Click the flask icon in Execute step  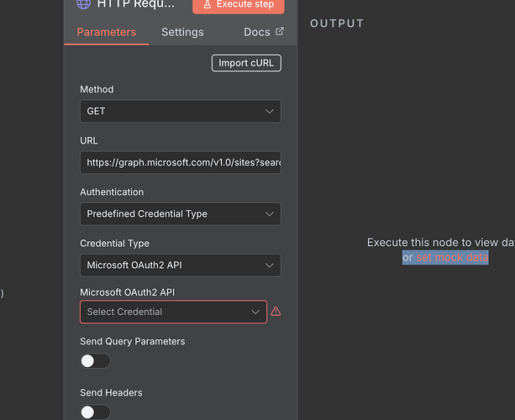(x=207, y=5)
